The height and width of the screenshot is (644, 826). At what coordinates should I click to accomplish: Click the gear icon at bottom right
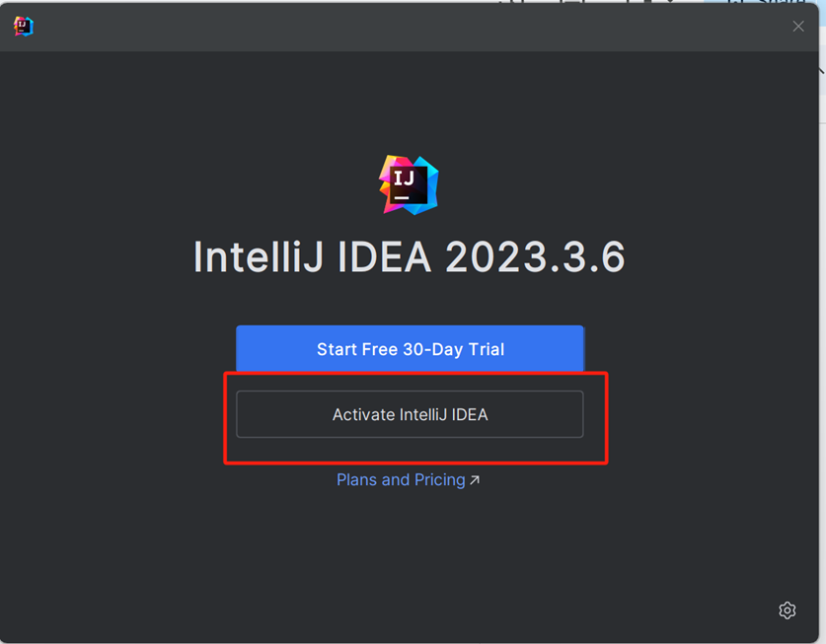(x=787, y=610)
